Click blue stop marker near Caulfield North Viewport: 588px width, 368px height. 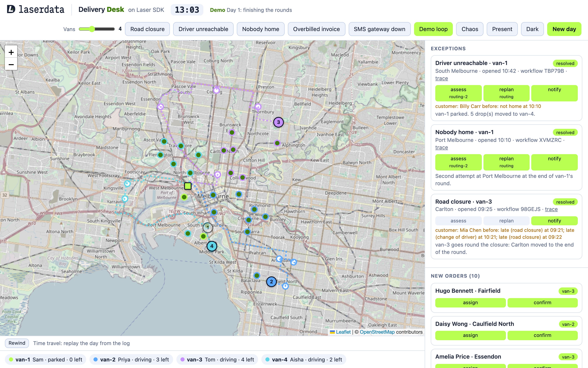pyautogui.click(x=285, y=286)
